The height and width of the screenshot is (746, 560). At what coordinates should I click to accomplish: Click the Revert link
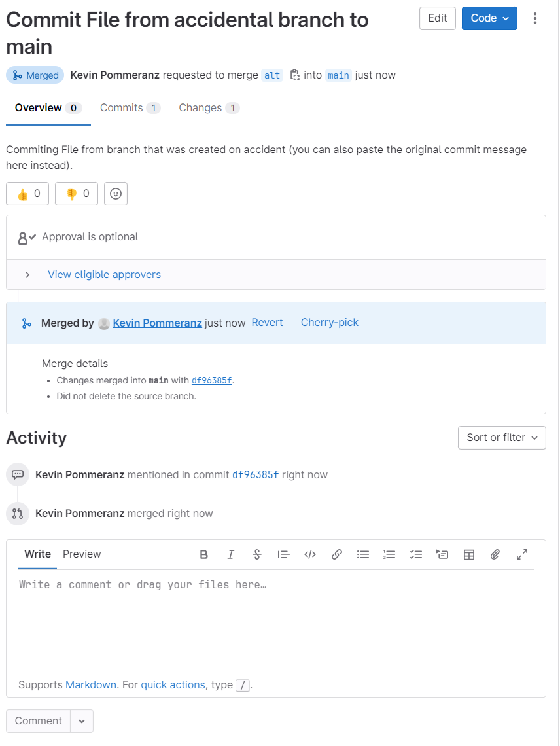coord(267,323)
